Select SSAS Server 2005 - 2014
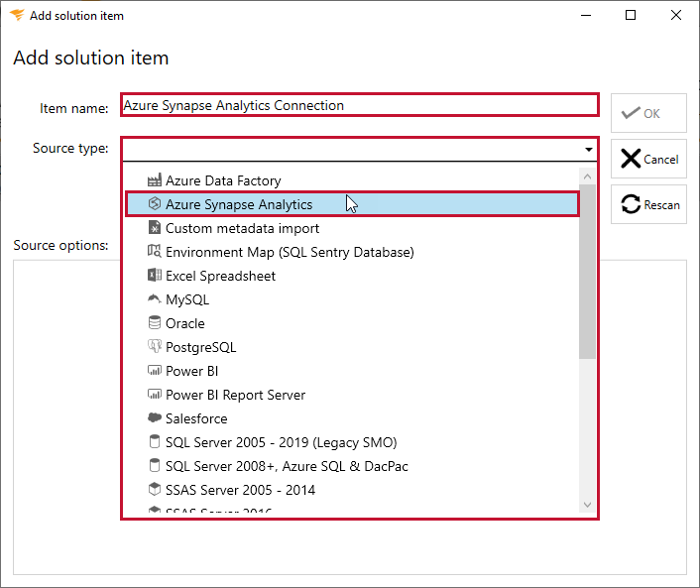The image size is (700, 588). pos(352,490)
